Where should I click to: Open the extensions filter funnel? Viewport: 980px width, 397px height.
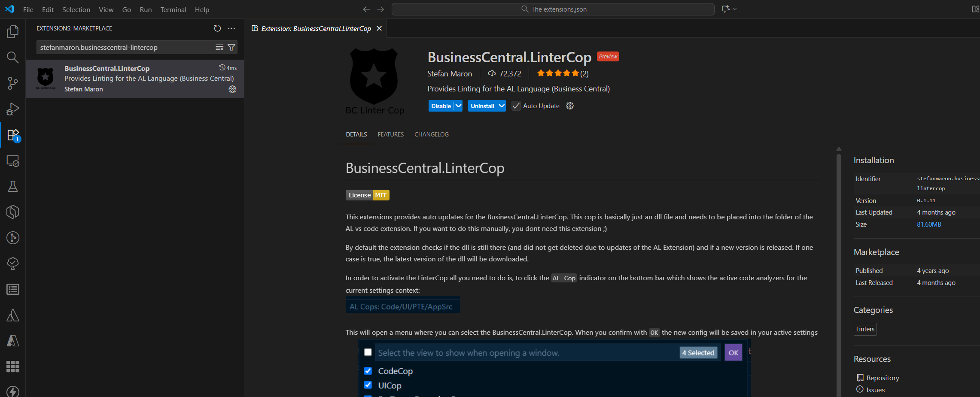pos(231,47)
